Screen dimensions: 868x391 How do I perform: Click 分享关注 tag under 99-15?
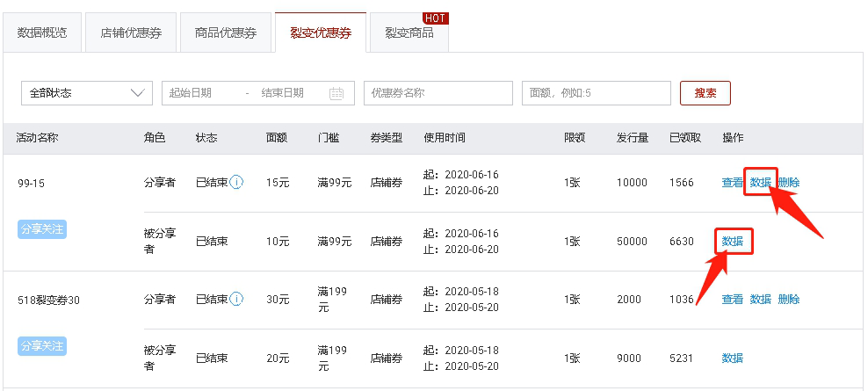click(x=42, y=229)
